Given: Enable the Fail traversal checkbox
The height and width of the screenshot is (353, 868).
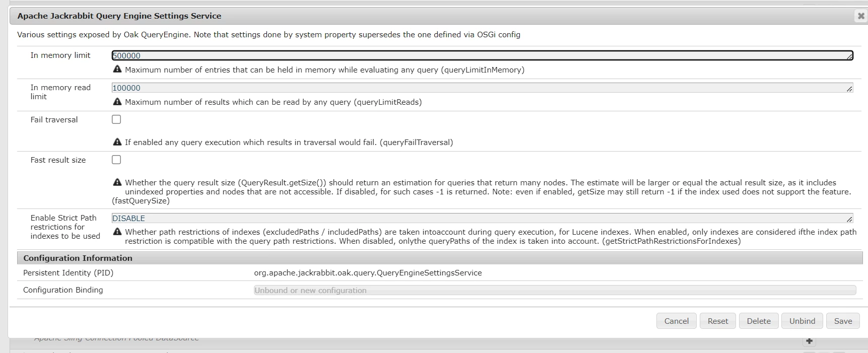Looking at the screenshot, I should click(116, 119).
